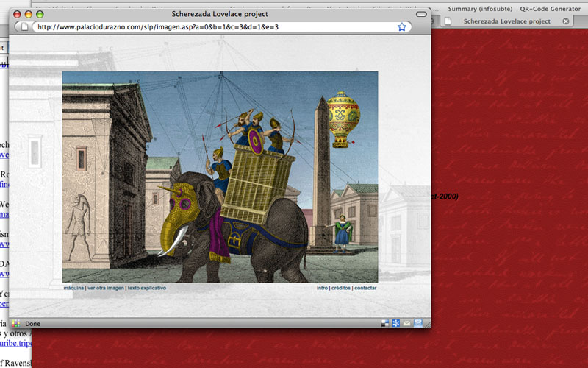Switch to the Scherezada Lovelace project tab
Screen dimensions: 588x368
[x=506, y=21]
